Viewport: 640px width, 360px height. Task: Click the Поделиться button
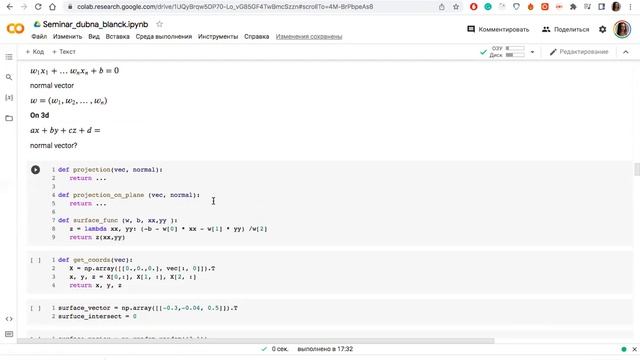click(x=566, y=29)
